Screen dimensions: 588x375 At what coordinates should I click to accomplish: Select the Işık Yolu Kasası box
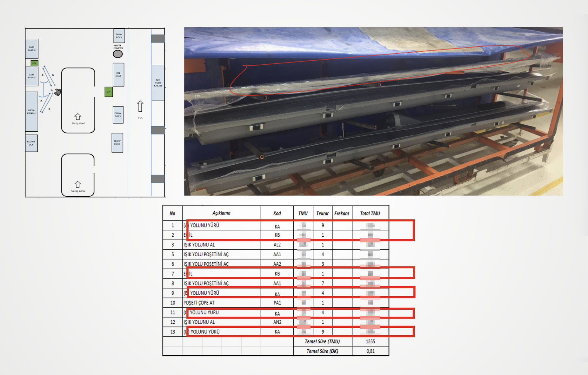tap(158, 83)
